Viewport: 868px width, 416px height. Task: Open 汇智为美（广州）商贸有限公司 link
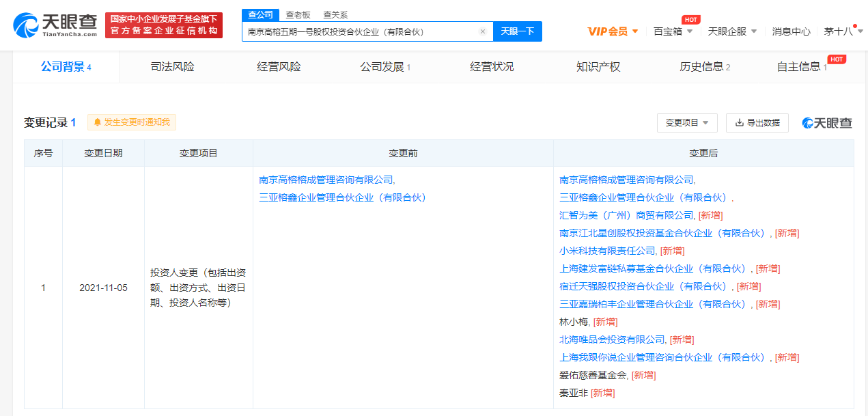626,215
